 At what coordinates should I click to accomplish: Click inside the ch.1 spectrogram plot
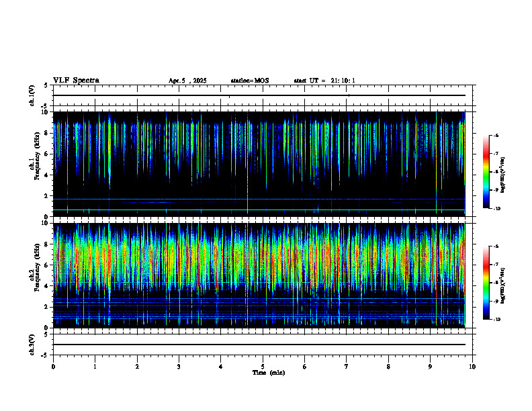tap(259, 164)
